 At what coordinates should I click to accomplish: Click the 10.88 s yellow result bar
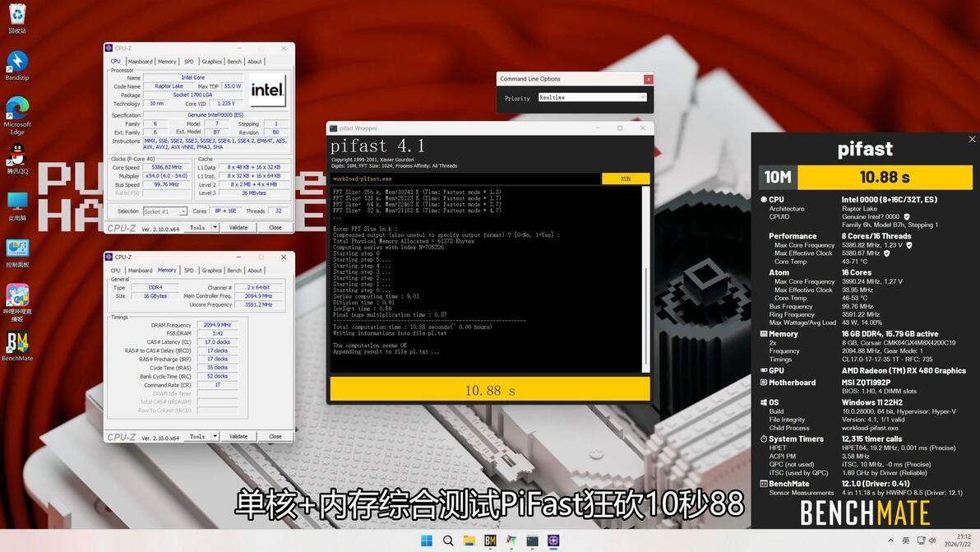pyautogui.click(x=490, y=390)
